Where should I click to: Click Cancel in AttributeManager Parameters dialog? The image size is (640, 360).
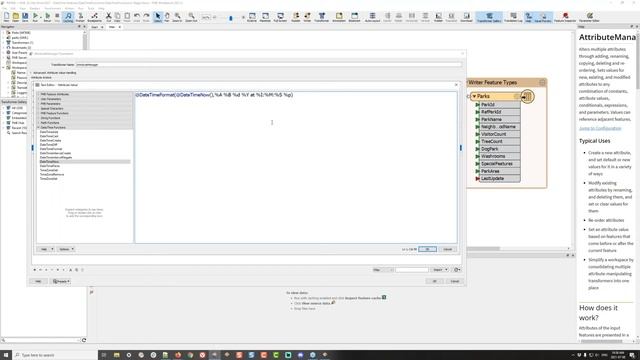pyautogui.click(x=454, y=281)
